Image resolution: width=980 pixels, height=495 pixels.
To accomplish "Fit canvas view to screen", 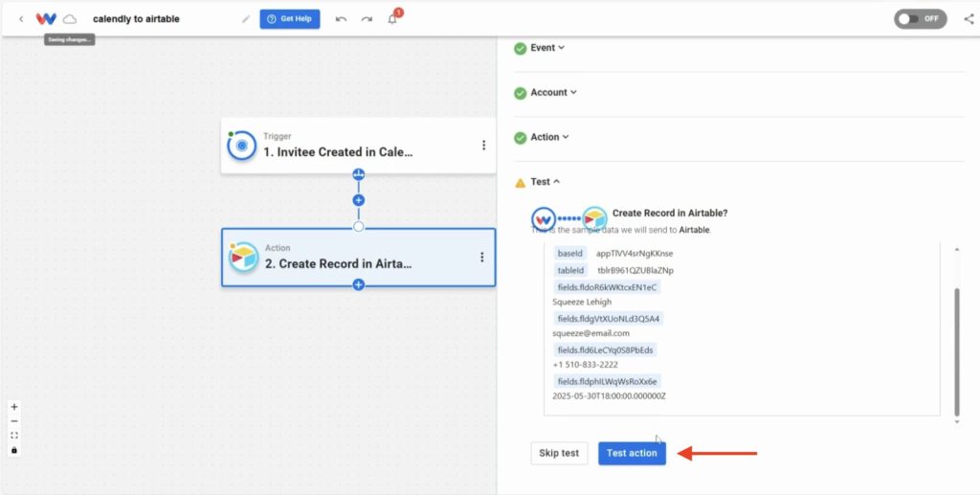I will (x=14, y=436).
